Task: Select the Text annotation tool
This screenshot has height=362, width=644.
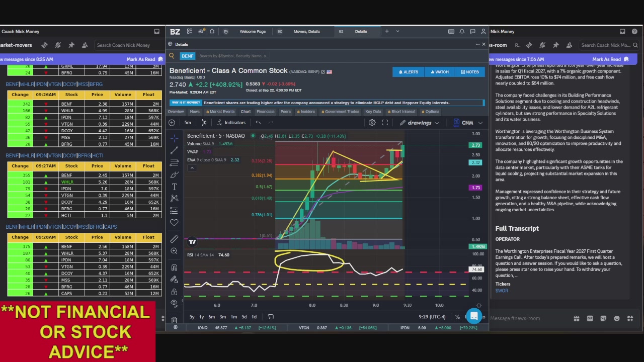Action: click(x=174, y=187)
